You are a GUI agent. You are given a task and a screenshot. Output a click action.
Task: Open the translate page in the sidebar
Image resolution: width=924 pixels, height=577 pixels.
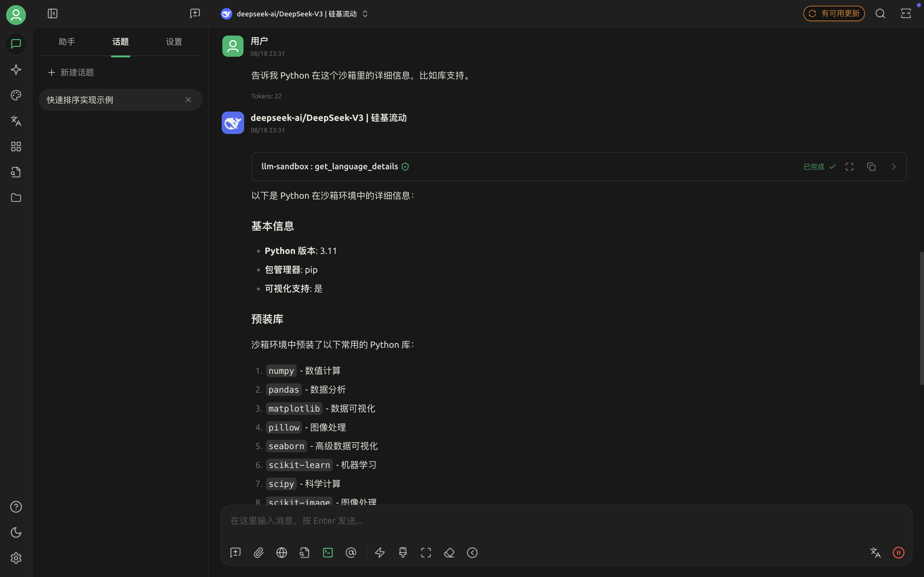pos(16,121)
